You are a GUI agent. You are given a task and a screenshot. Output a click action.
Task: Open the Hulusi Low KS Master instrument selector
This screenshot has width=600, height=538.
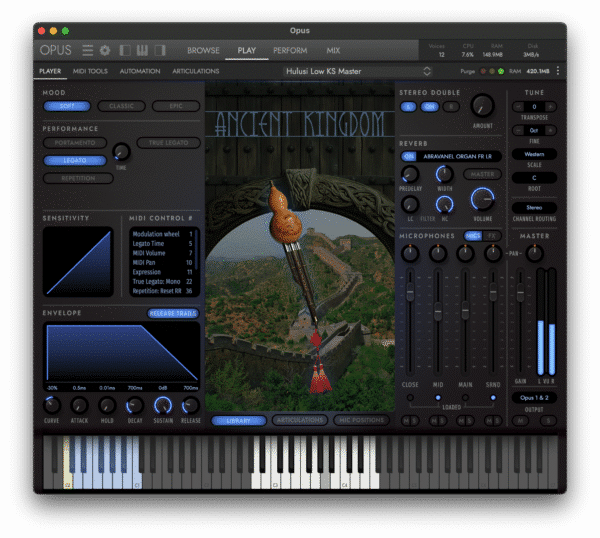pos(358,71)
